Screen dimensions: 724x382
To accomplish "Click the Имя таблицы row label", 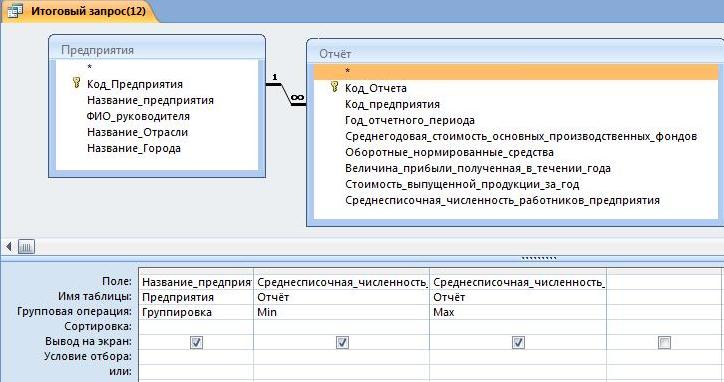I will [x=95, y=296].
